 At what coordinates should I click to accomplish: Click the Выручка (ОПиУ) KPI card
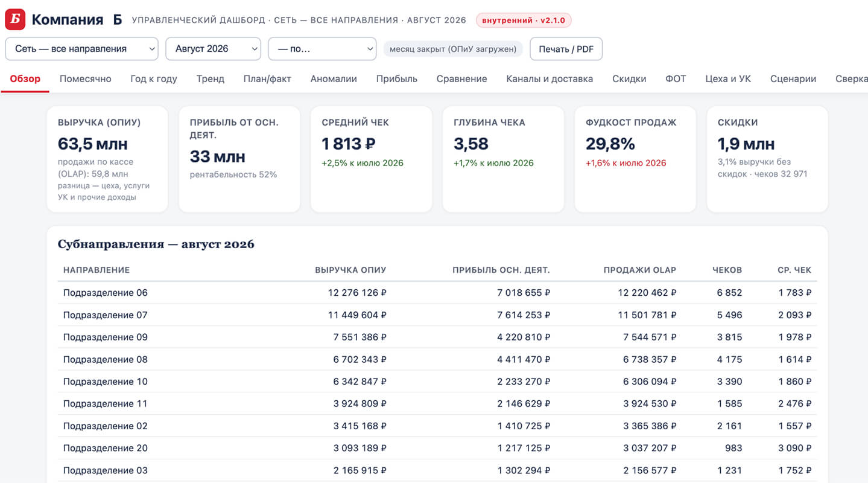click(x=107, y=159)
